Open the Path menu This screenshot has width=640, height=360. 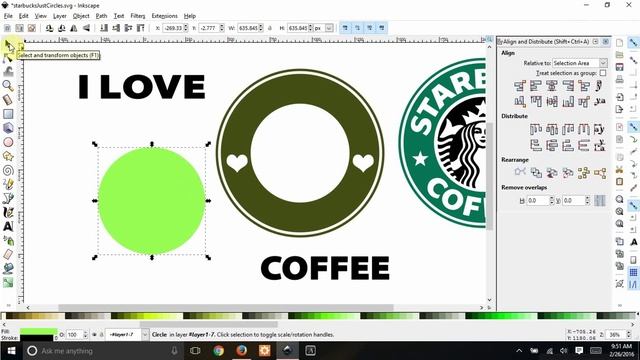(101, 16)
